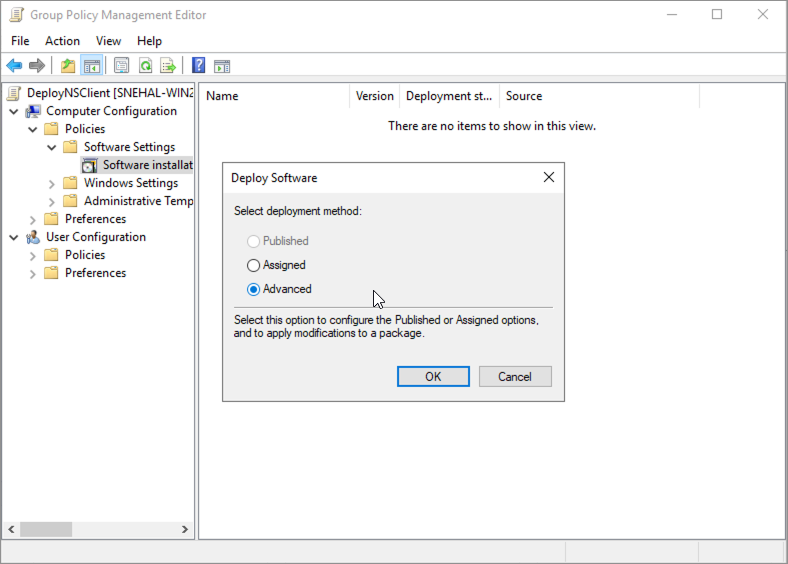
Task: Expand the Windows Settings folder
Action: (x=52, y=183)
